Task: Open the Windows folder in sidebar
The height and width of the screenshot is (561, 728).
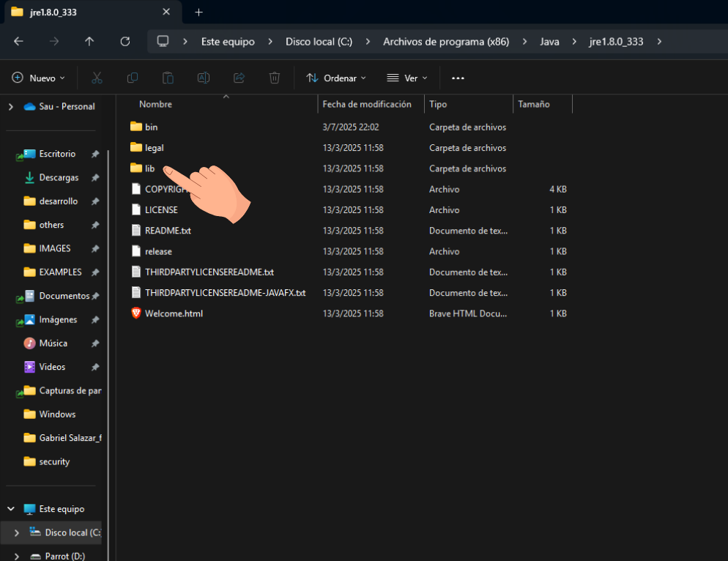Action: [57, 415]
